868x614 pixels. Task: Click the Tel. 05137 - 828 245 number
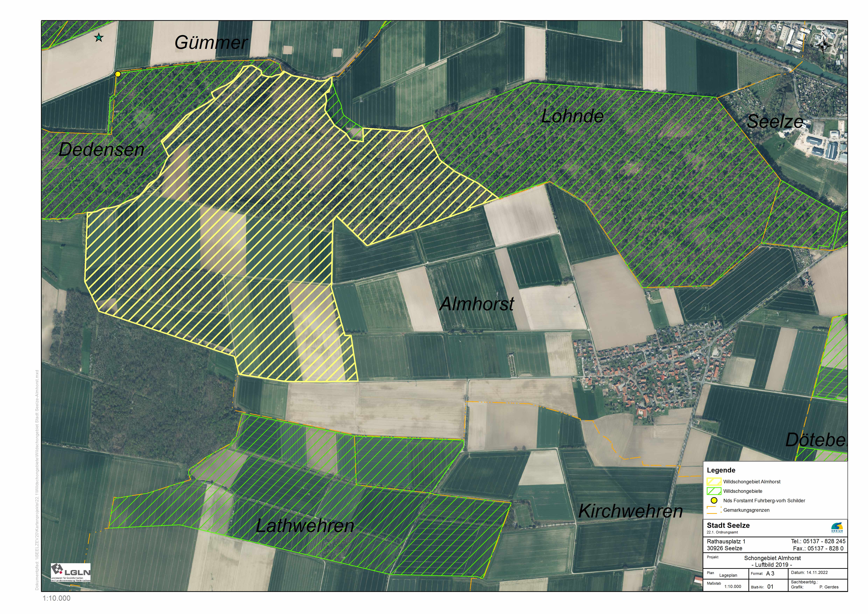click(x=818, y=541)
